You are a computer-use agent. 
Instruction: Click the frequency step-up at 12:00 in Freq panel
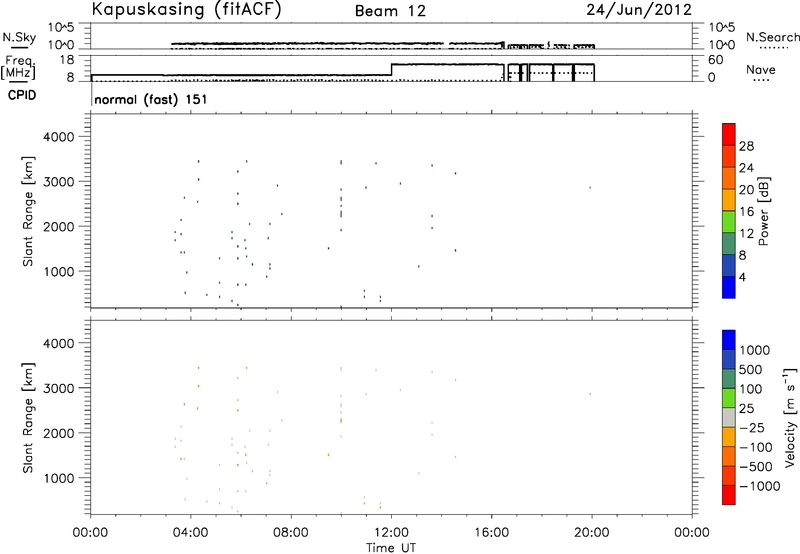(x=391, y=70)
